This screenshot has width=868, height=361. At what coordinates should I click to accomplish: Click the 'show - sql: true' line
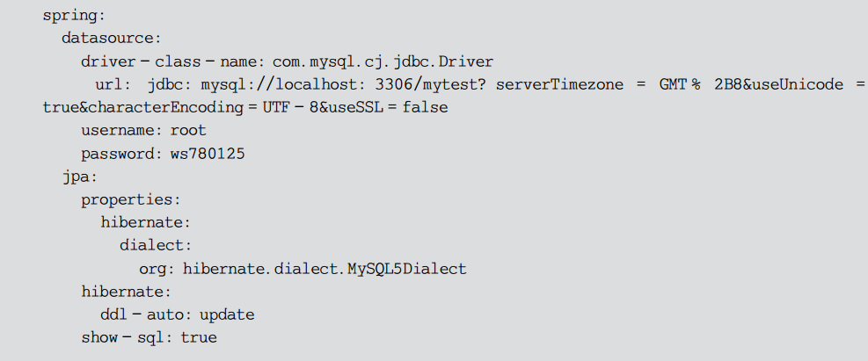click(149, 336)
